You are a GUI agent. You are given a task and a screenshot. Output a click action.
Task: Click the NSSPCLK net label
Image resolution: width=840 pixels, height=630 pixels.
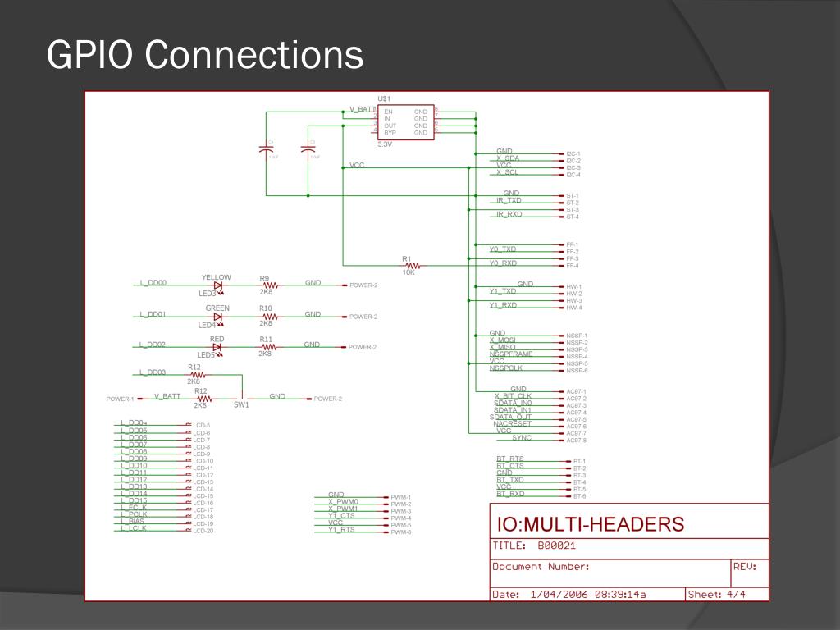[505, 368]
